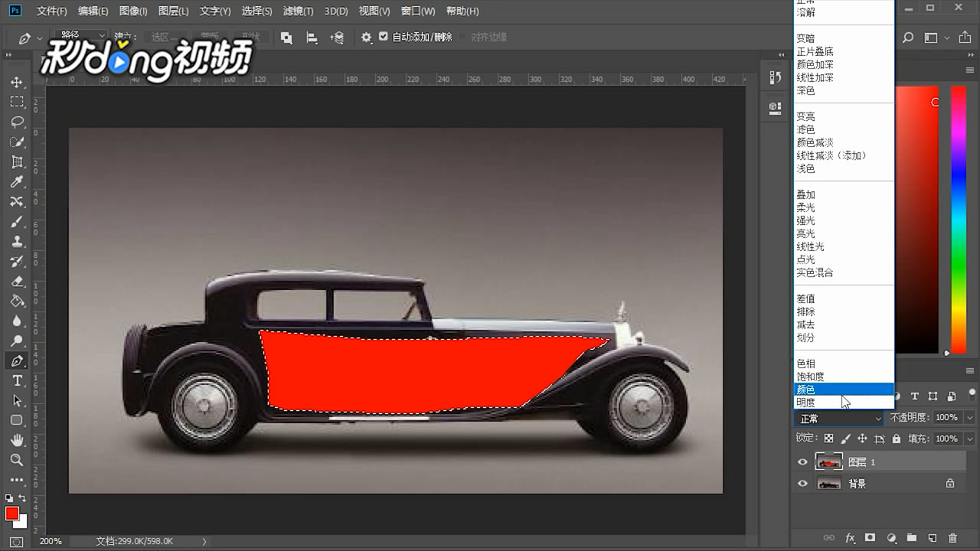The height and width of the screenshot is (551, 980).
Task: Select the Lasso tool
Action: coord(17,122)
